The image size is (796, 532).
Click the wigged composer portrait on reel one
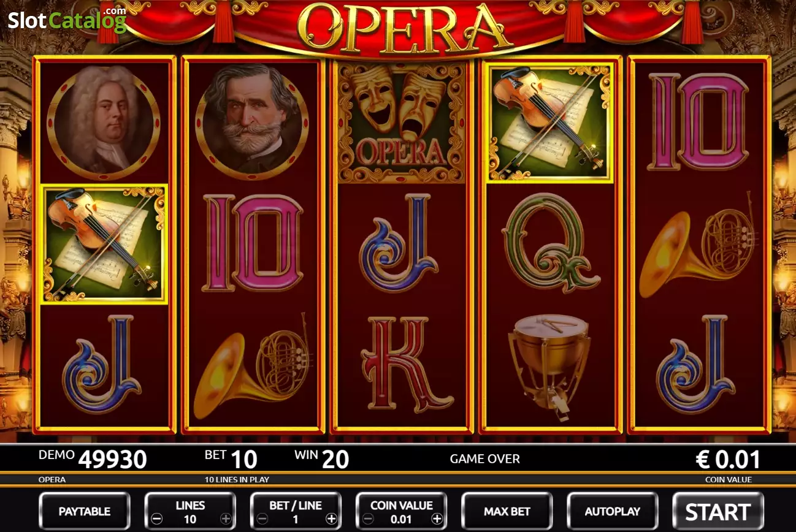pyautogui.click(x=104, y=120)
